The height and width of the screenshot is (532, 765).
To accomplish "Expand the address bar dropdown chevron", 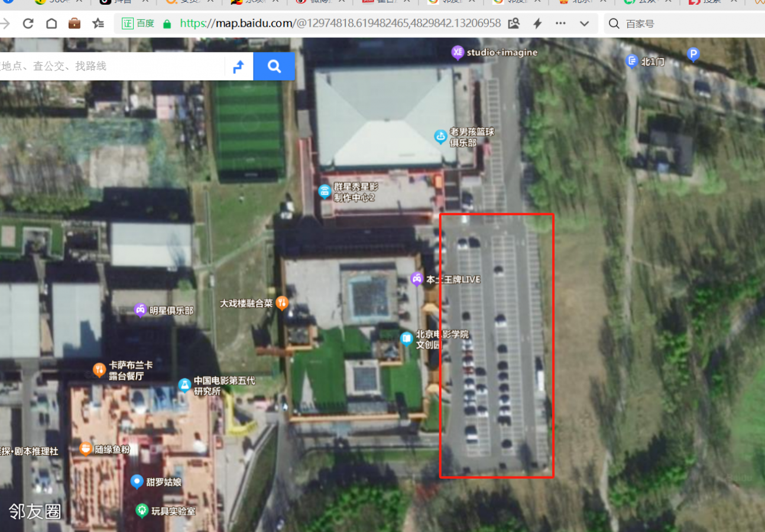I will click(584, 24).
